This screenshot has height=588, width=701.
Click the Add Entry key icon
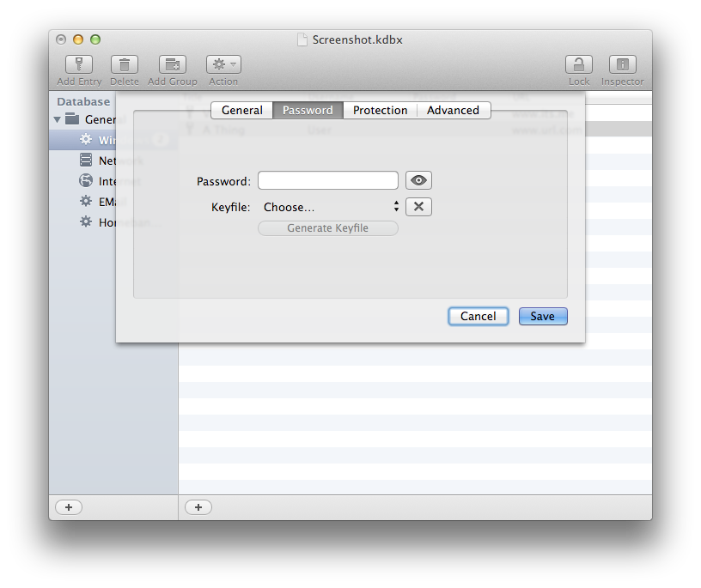click(79, 64)
